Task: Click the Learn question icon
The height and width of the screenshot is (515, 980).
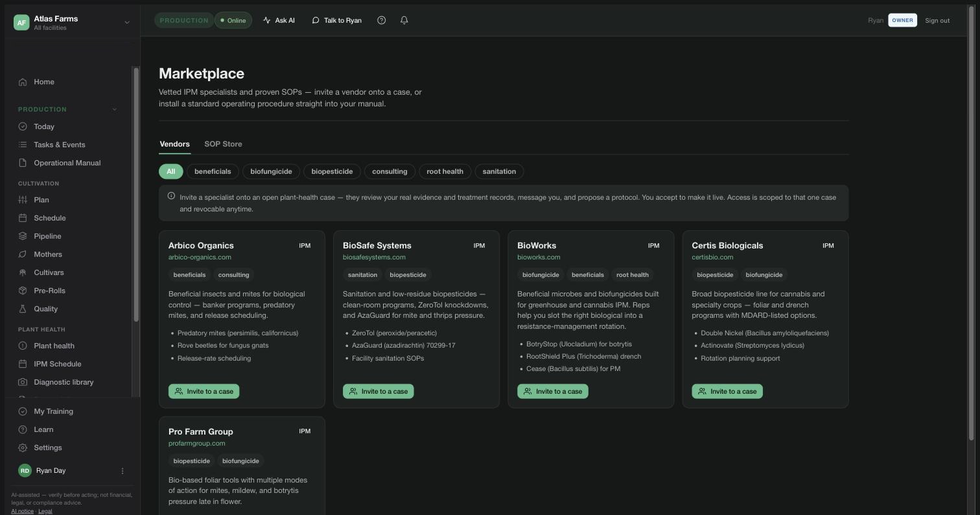Action: pyautogui.click(x=23, y=429)
